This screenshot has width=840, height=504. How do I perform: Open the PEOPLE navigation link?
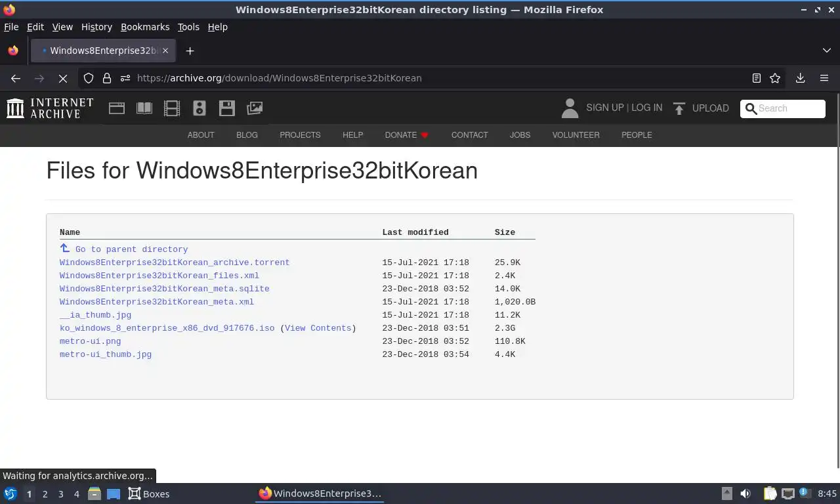(x=637, y=135)
